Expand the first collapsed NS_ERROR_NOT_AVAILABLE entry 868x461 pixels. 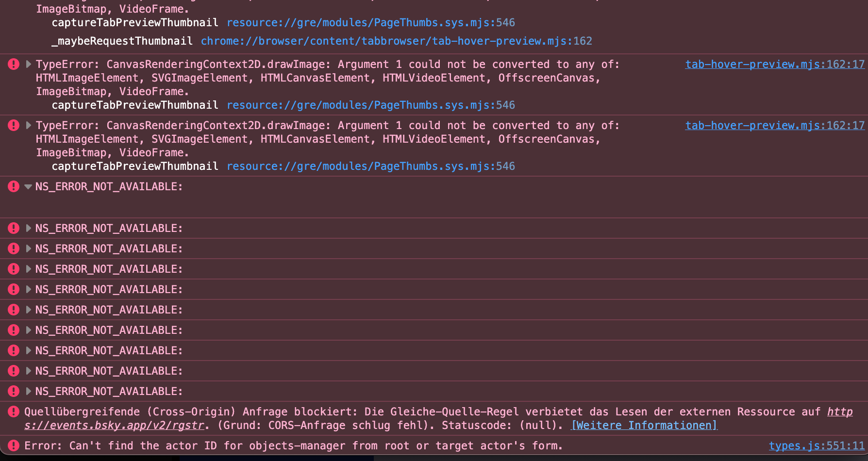point(28,228)
